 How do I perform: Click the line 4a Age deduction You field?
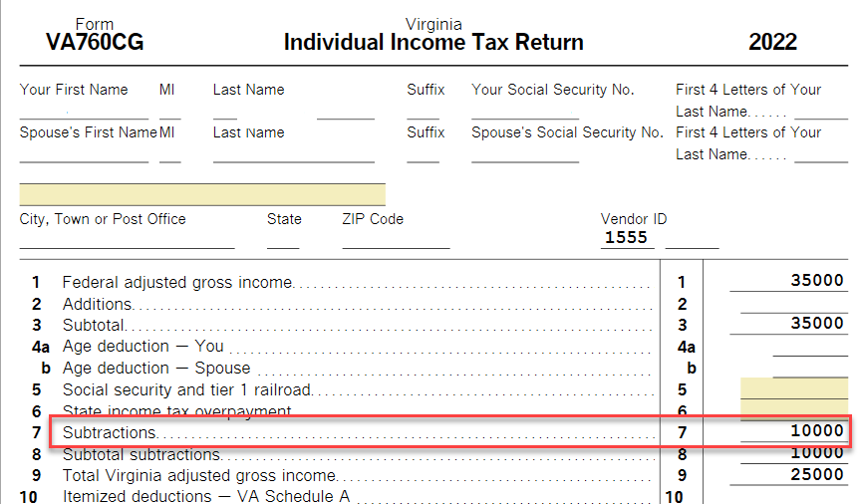tap(810, 347)
